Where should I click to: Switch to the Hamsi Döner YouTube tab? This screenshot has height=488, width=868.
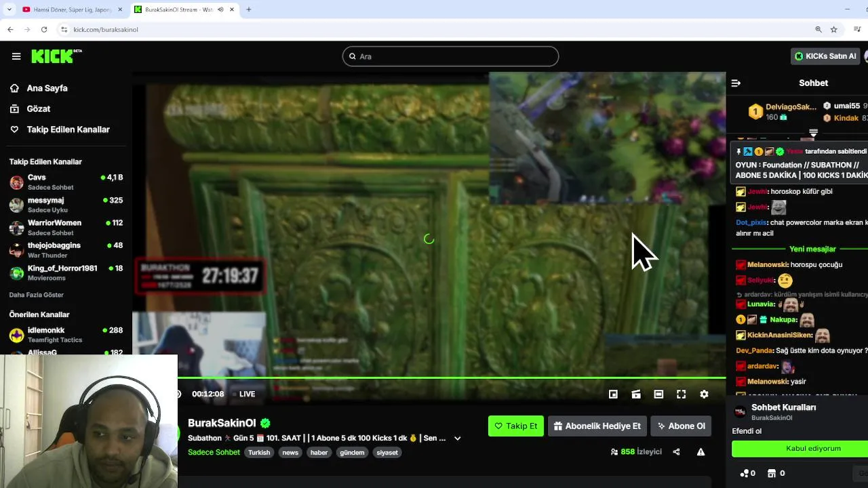click(x=72, y=9)
